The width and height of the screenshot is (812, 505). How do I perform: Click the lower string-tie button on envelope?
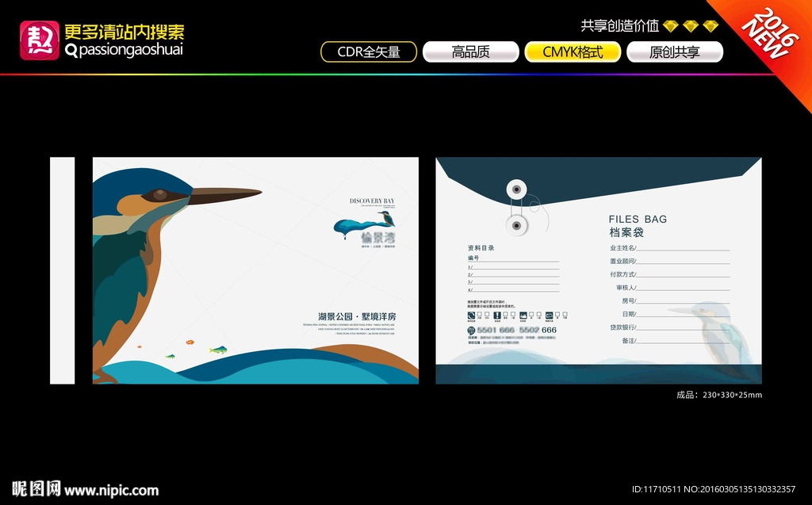tap(516, 225)
